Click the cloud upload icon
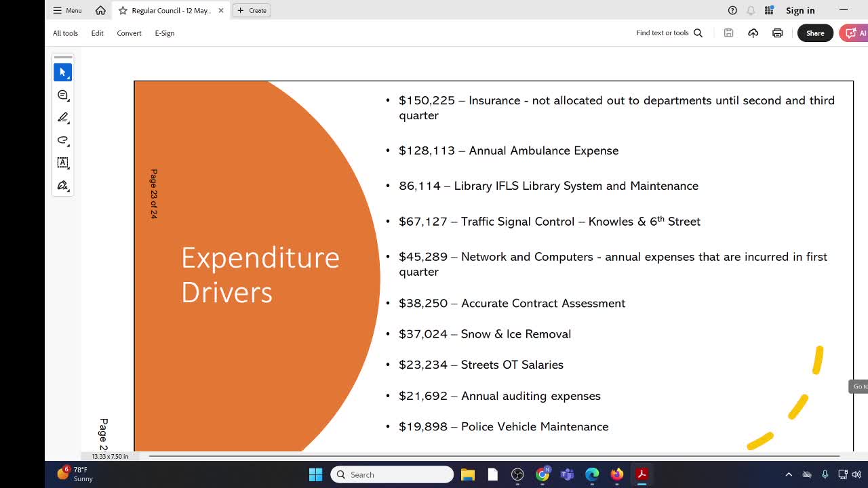868x488 pixels. tap(753, 33)
